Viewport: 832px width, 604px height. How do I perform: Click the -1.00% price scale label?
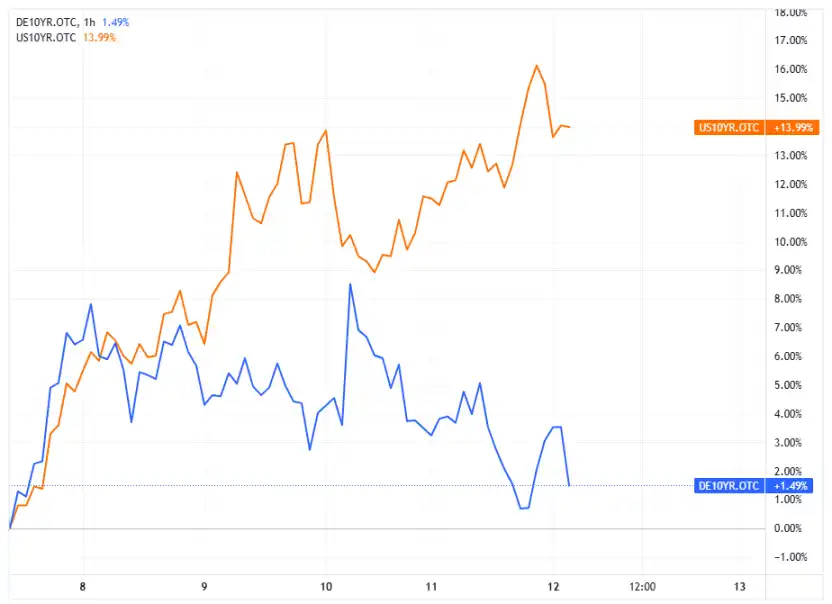(x=790, y=557)
